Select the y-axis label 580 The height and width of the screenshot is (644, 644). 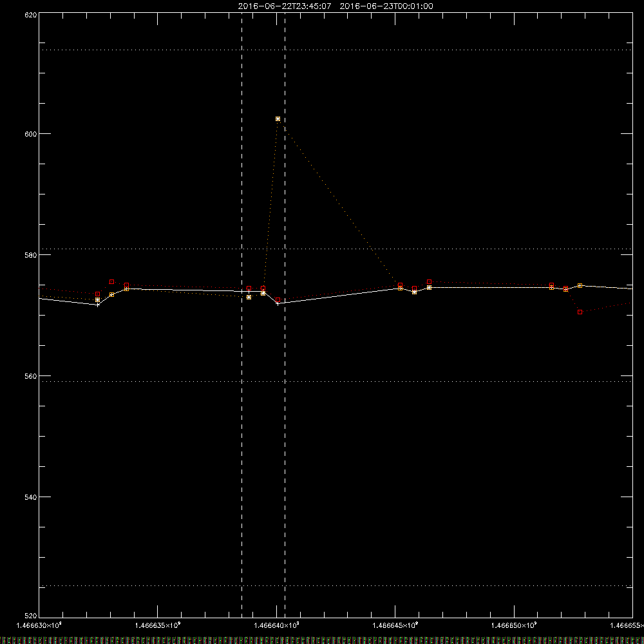pos(31,255)
